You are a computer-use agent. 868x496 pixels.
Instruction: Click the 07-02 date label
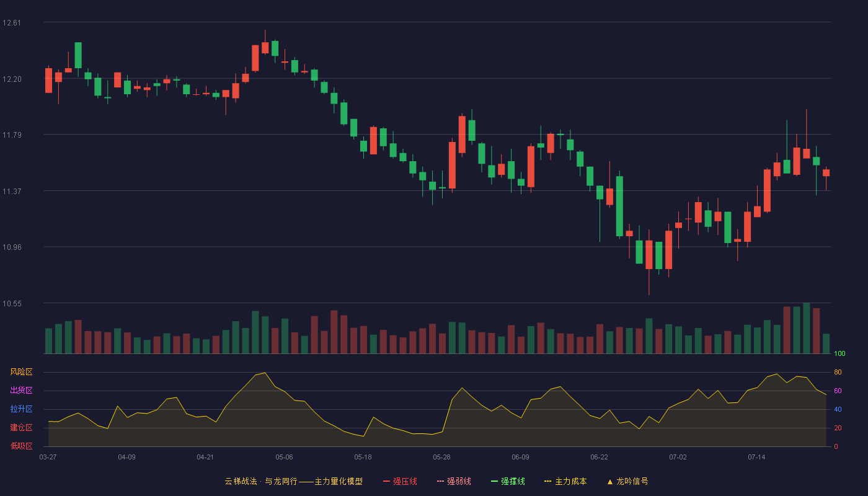click(678, 457)
